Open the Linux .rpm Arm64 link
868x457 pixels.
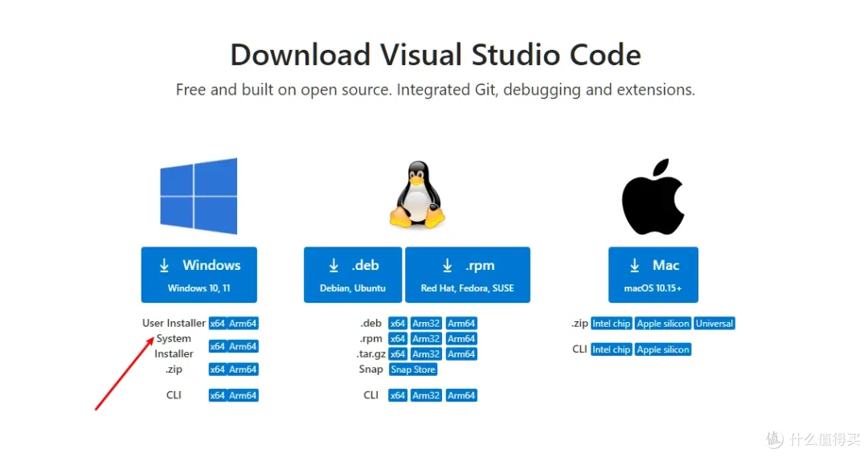[461, 339]
